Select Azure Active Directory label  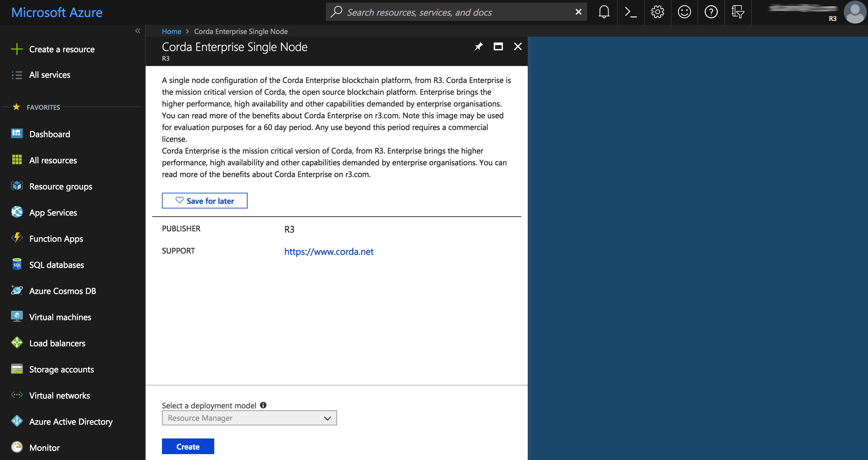[x=71, y=421]
